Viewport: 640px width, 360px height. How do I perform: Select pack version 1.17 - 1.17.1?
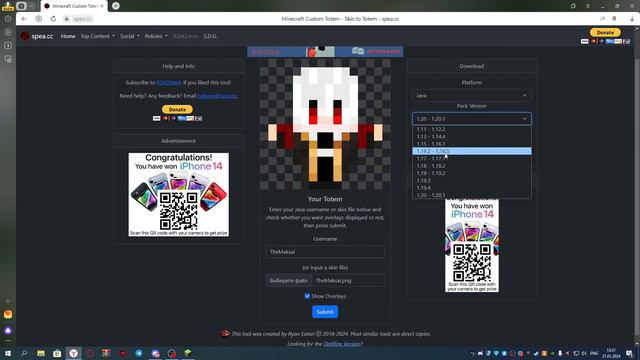(x=472, y=158)
